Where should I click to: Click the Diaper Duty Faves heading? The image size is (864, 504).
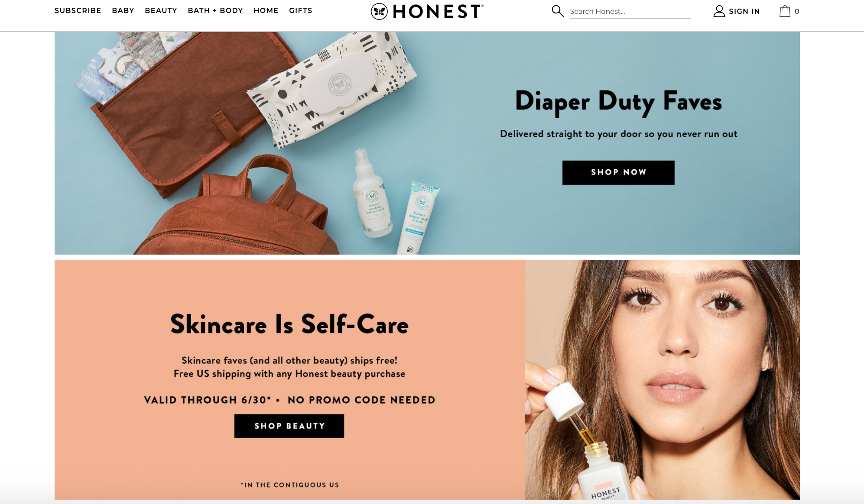click(618, 103)
